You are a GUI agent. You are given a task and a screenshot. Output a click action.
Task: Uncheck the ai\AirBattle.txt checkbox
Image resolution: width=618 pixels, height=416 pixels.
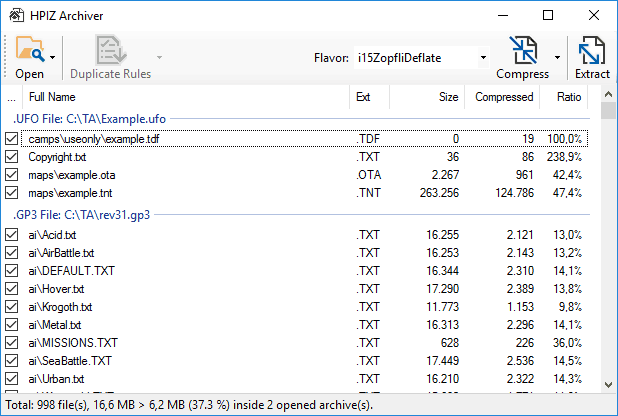[11, 253]
